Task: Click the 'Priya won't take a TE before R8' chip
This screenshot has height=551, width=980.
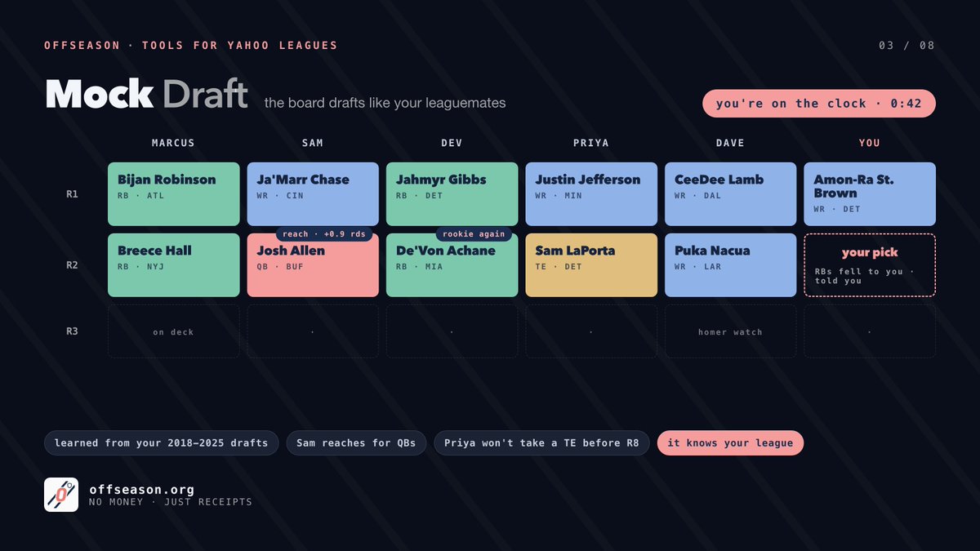Action: (541, 443)
